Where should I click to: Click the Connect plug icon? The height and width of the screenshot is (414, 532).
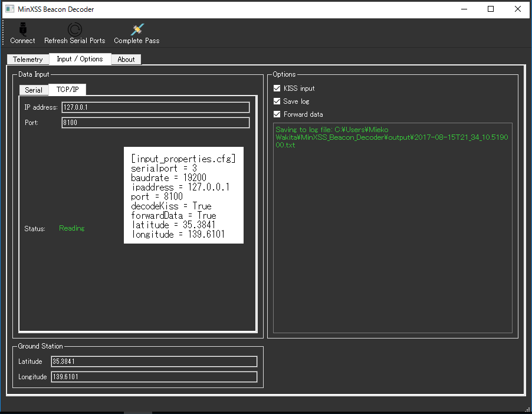point(23,29)
